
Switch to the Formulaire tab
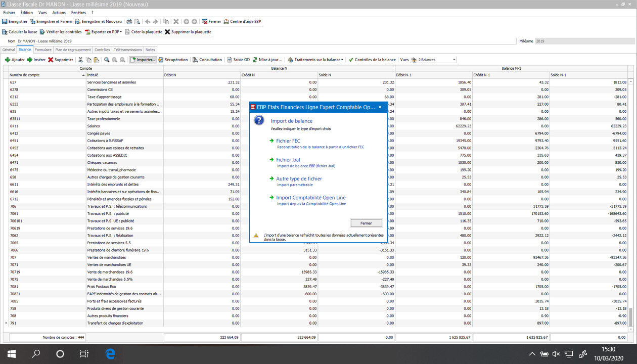(x=43, y=50)
